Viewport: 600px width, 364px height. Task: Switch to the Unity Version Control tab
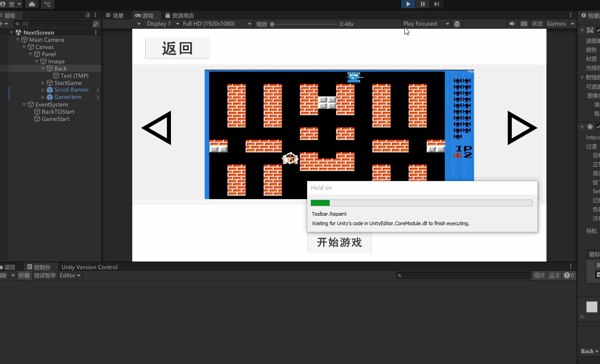pyautogui.click(x=90, y=267)
